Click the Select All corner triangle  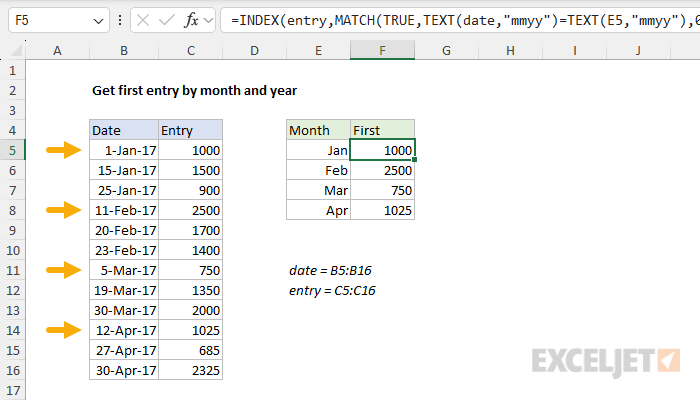(17, 51)
